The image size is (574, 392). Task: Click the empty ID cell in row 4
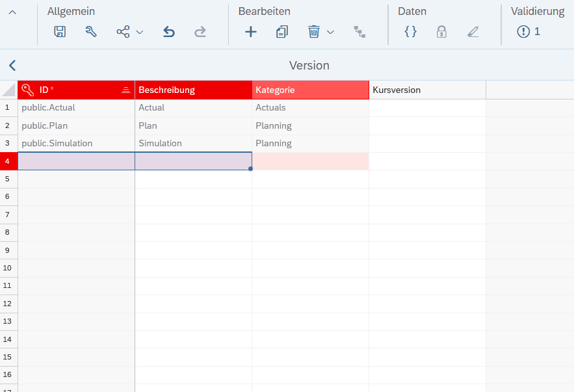pos(76,161)
